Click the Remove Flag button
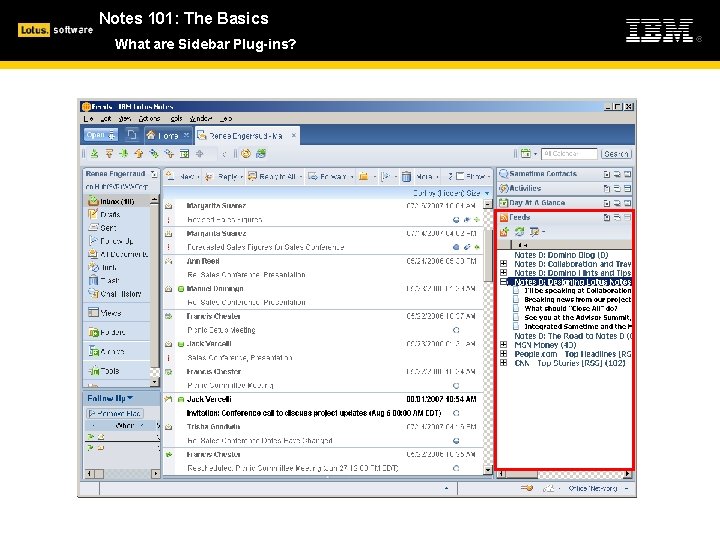 coord(115,413)
